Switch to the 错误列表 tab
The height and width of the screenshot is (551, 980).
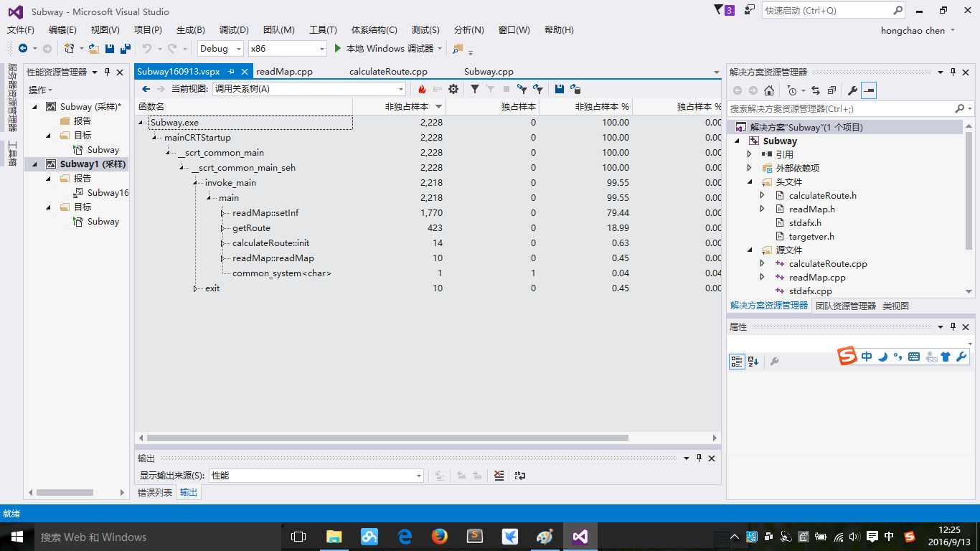pos(155,492)
